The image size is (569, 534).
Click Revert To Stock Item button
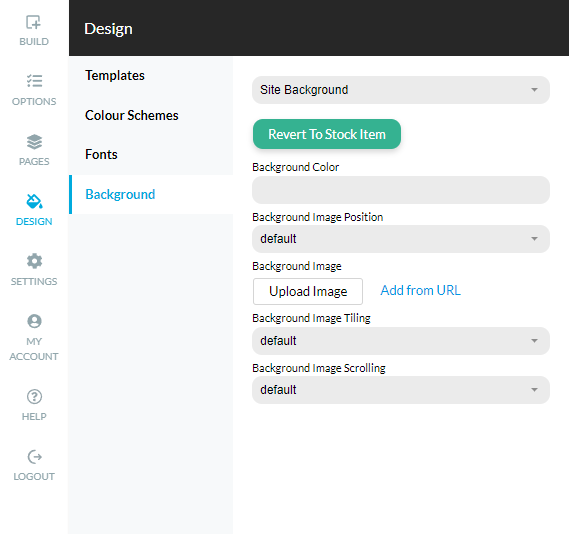(x=327, y=134)
